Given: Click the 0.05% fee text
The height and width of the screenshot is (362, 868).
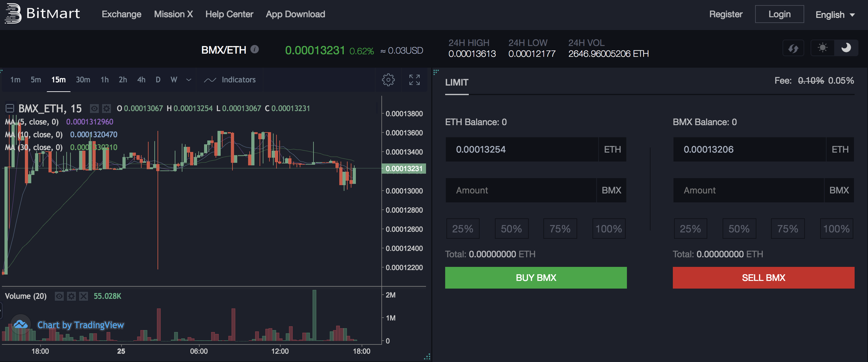Looking at the screenshot, I should click(841, 81).
